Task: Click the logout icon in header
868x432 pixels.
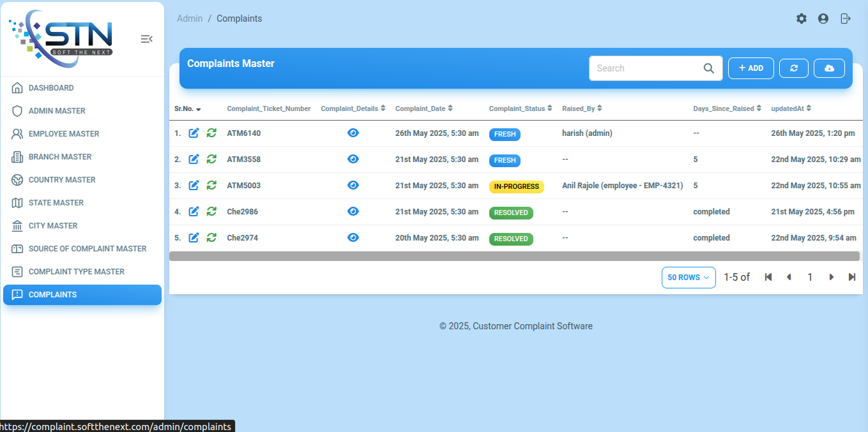Action: 846,19
